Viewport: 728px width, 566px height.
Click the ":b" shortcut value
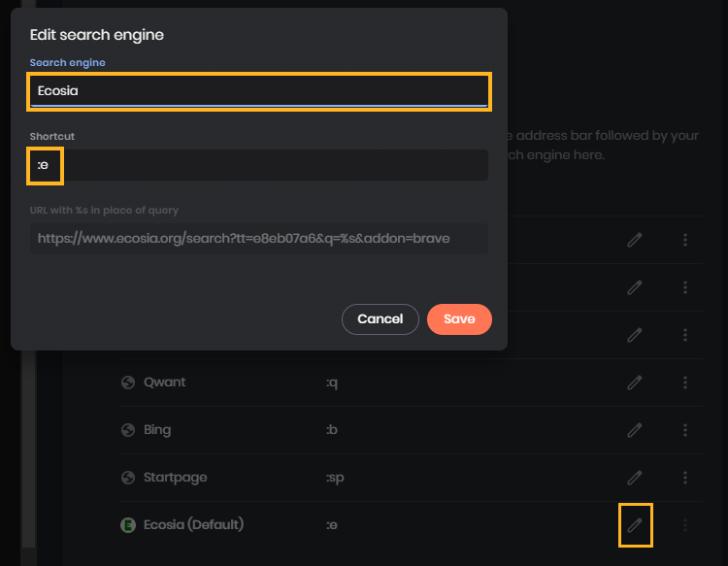(x=332, y=430)
